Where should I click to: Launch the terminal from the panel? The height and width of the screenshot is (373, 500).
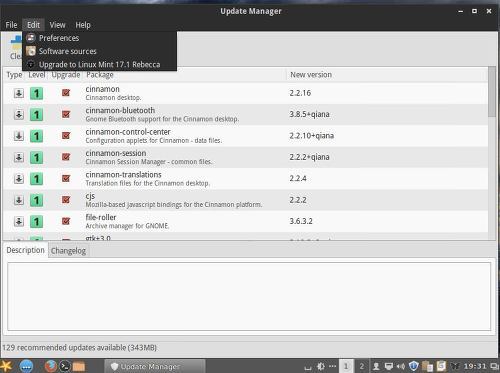pos(65,366)
